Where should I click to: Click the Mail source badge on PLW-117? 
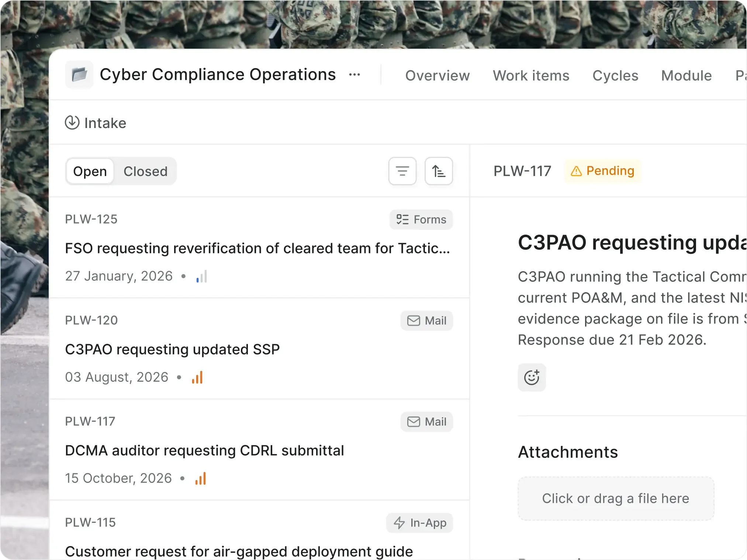point(426,422)
